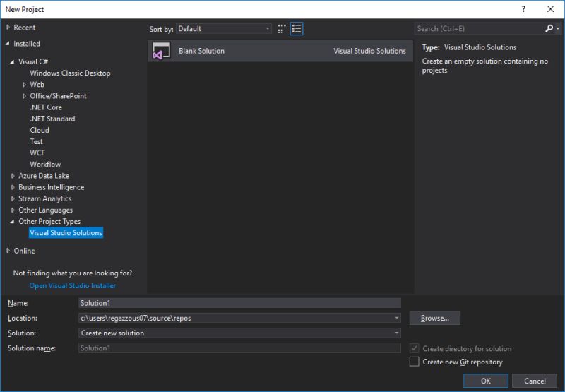Viewport: 565px width, 392px height.
Task: Click the Blank Solution template icon
Action: click(161, 51)
